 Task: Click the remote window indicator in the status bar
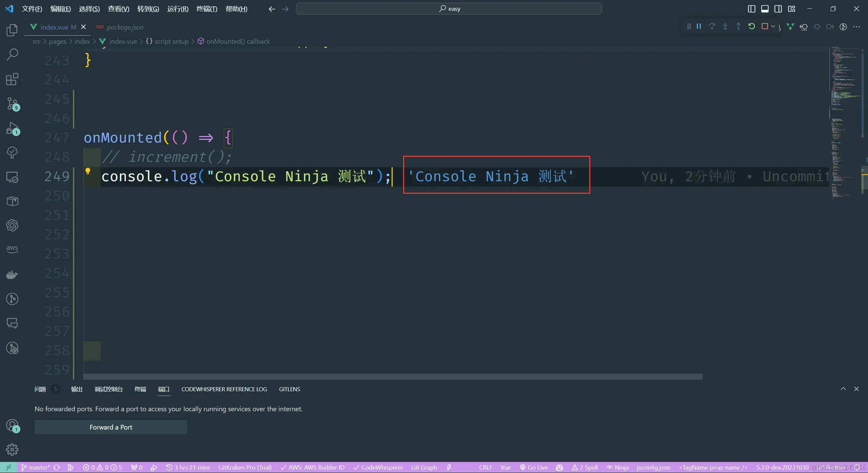(8, 468)
